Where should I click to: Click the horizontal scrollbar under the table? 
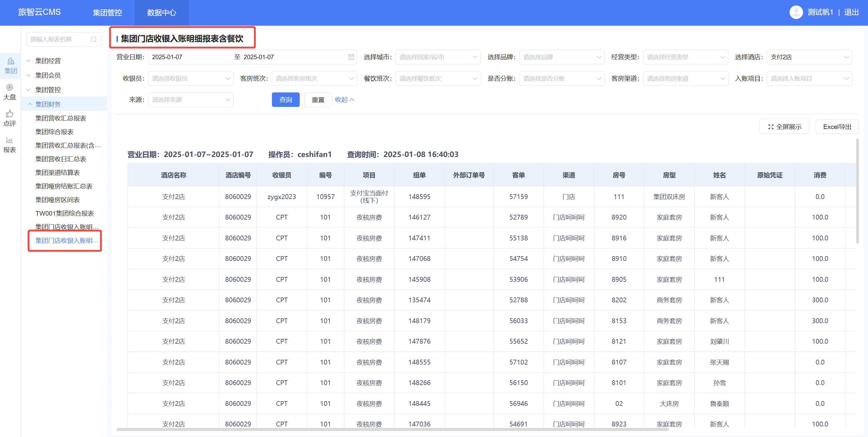pos(392,429)
